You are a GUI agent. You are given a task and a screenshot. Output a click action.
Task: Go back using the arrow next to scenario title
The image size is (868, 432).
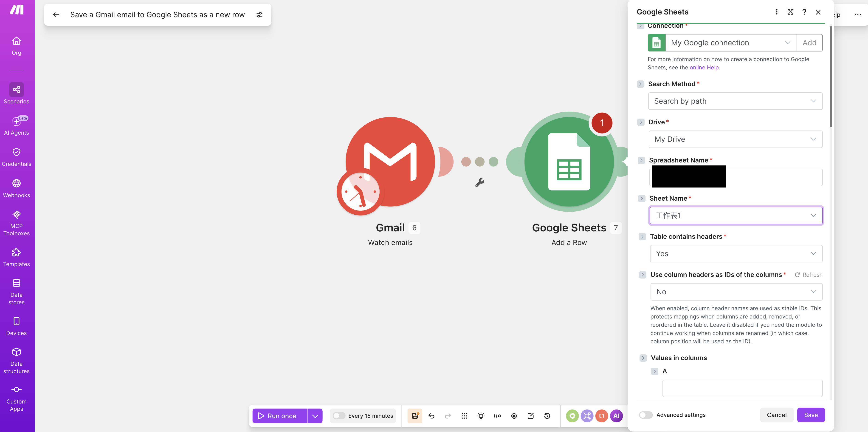(56, 14)
